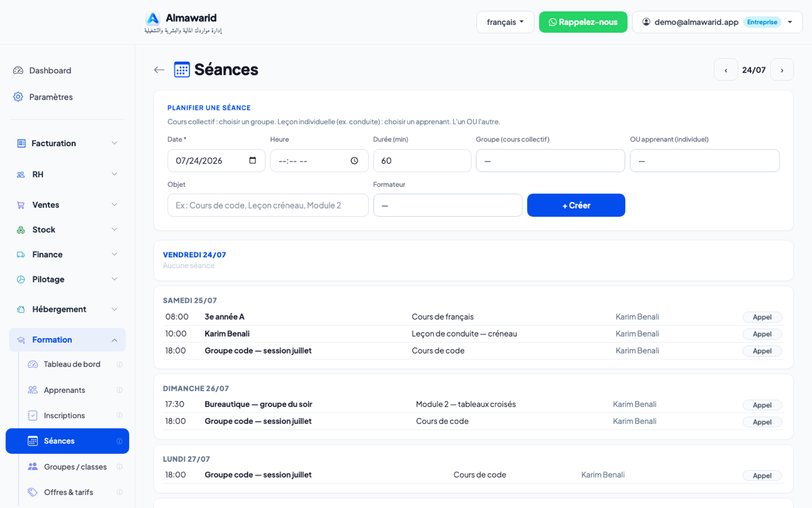Click the + Créer button
This screenshot has height=508, width=812.
pyautogui.click(x=577, y=205)
